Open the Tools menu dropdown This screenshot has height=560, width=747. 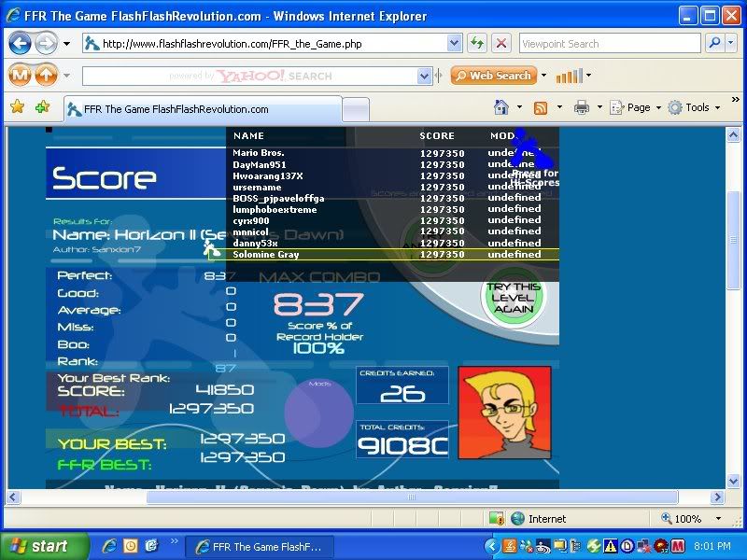tap(697, 107)
